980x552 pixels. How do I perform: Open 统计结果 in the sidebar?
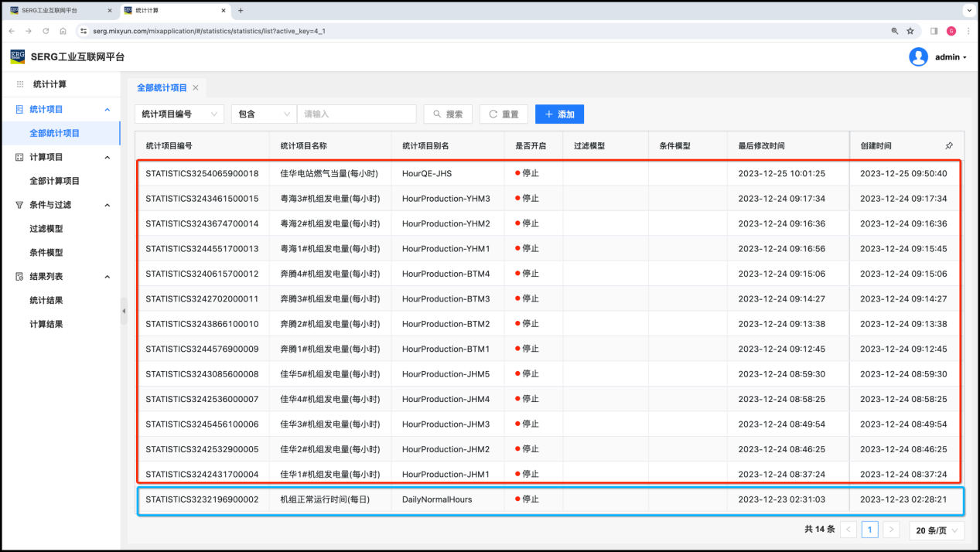coord(46,301)
